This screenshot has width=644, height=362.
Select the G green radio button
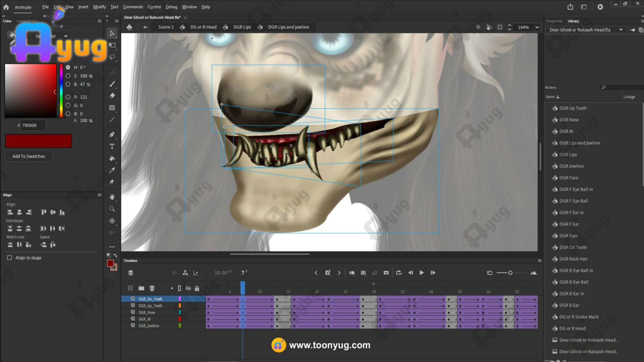pos(68,105)
